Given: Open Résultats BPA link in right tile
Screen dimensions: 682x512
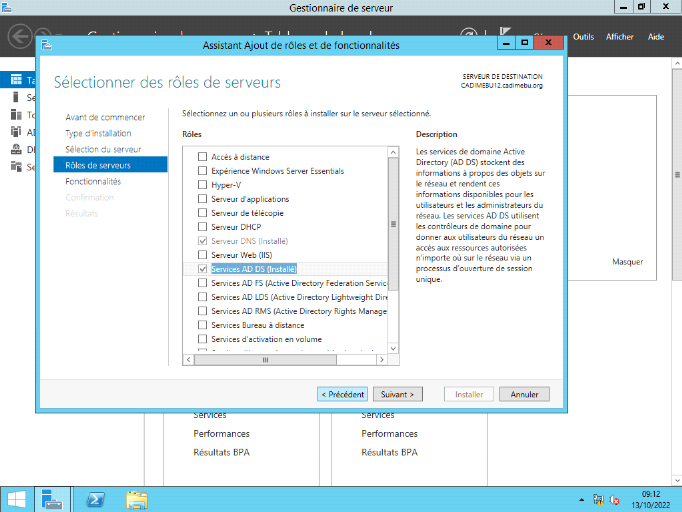Looking at the screenshot, I should click(x=389, y=452).
